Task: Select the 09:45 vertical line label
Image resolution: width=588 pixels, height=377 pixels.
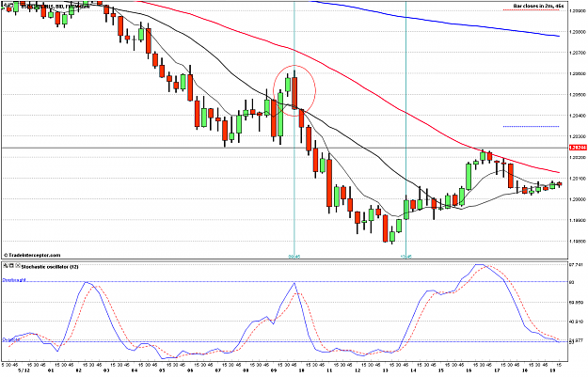Action: [294, 257]
